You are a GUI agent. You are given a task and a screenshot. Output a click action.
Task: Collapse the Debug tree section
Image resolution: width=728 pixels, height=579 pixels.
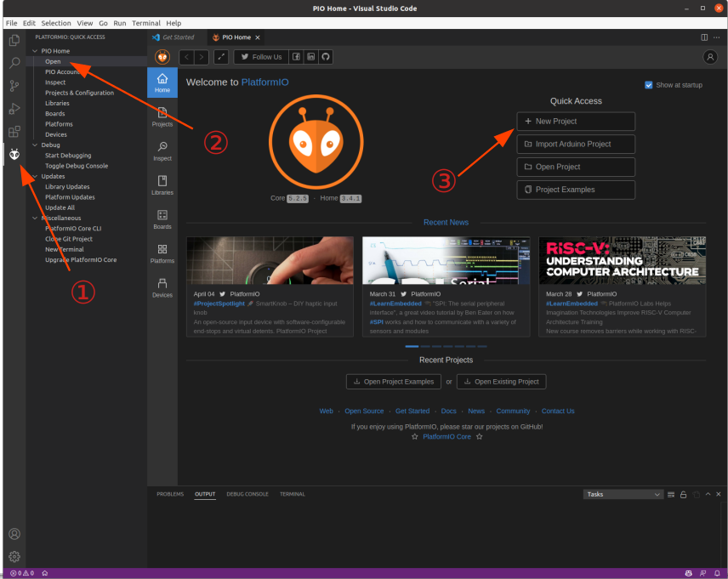tap(35, 145)
